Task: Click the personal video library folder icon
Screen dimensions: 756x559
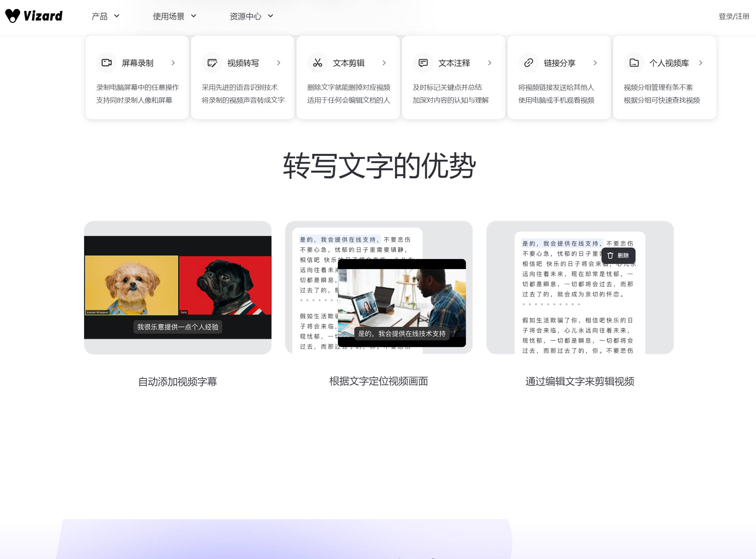Action: [x=634, y=62]
